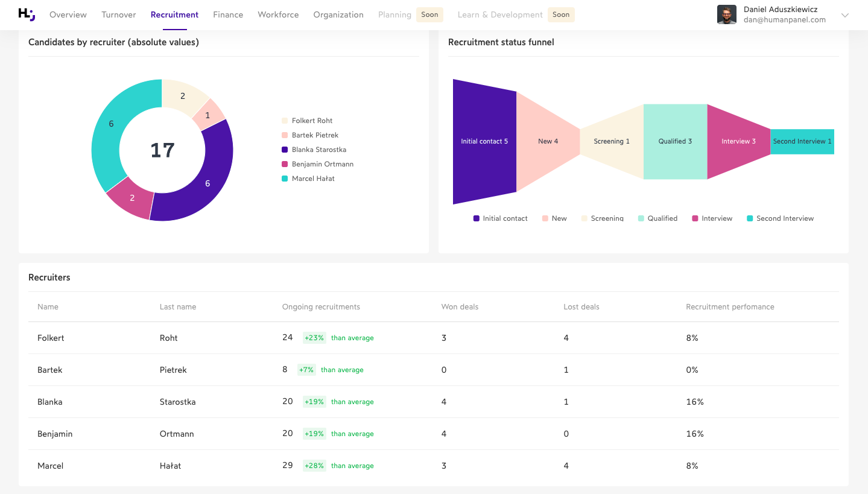
Task: Click the Human Panel logo icon
Action: pos(26,14)
